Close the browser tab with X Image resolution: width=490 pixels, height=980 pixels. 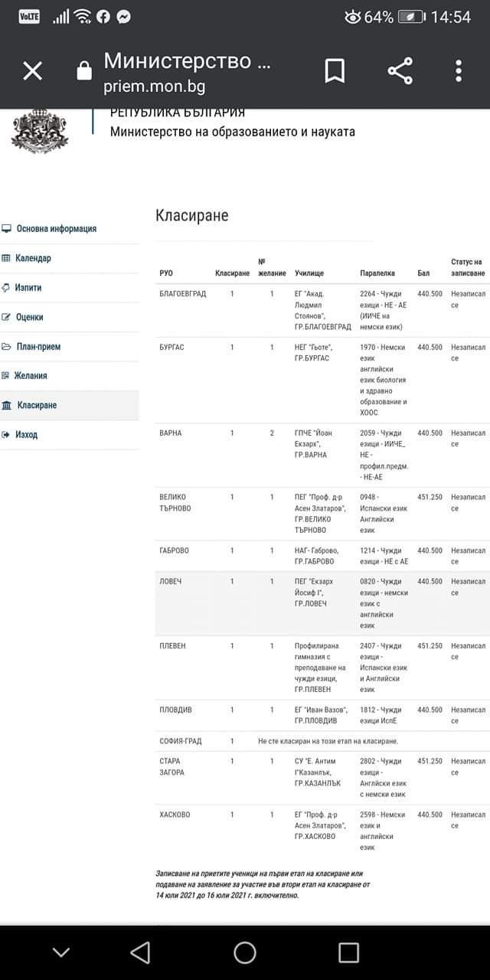point(32,71)
